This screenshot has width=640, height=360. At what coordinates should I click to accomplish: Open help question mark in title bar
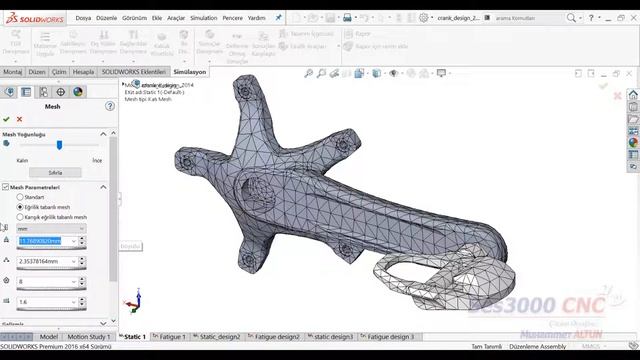pyautogui.click(x=591, y=18)
